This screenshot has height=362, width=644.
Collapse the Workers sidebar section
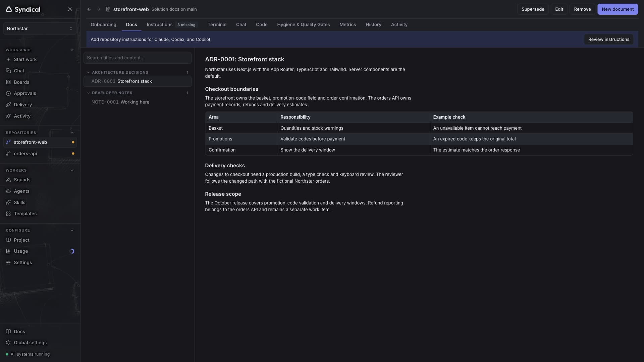(72, 171)
